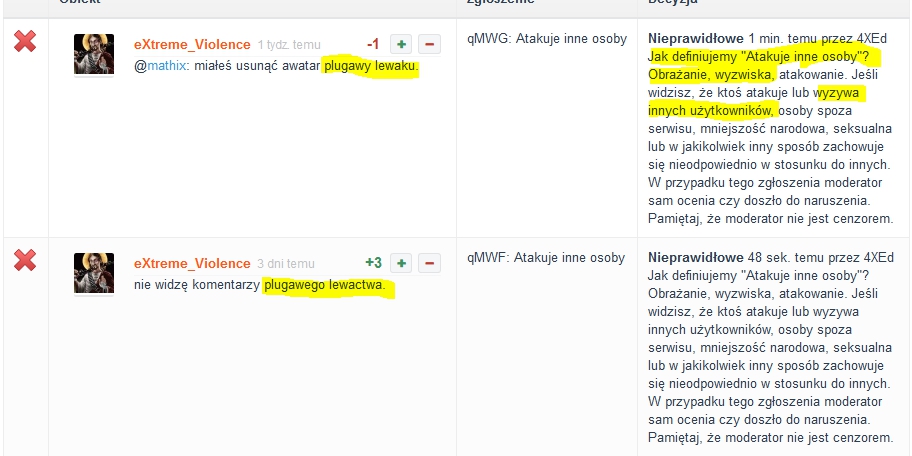Click the red X icon in the qMWF report row

click(x=25, y=262)
